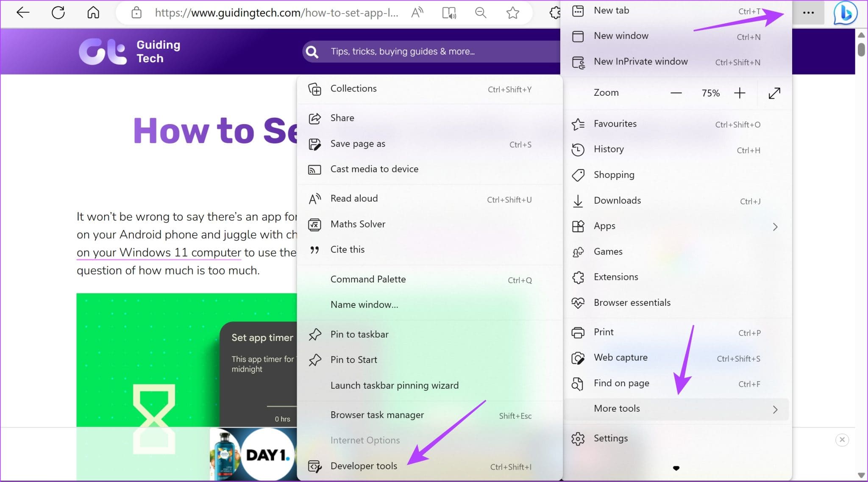Click the Bing chat icon

coord(845,12)
